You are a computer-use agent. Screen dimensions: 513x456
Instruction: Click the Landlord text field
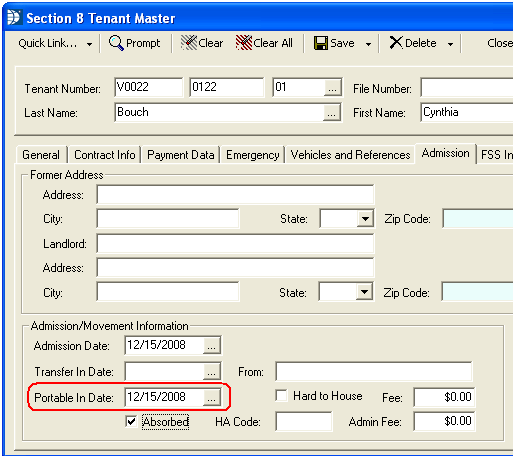click(235, 244)
